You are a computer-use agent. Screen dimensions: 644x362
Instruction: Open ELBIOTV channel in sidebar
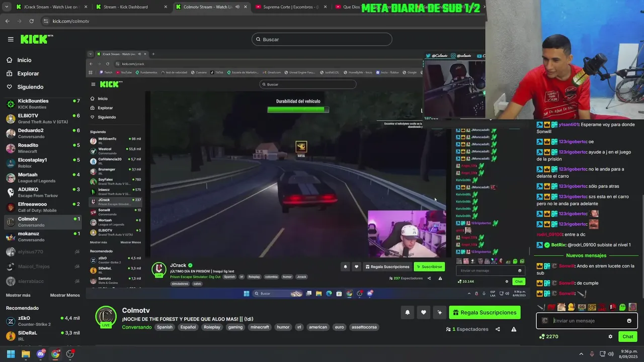43,119
